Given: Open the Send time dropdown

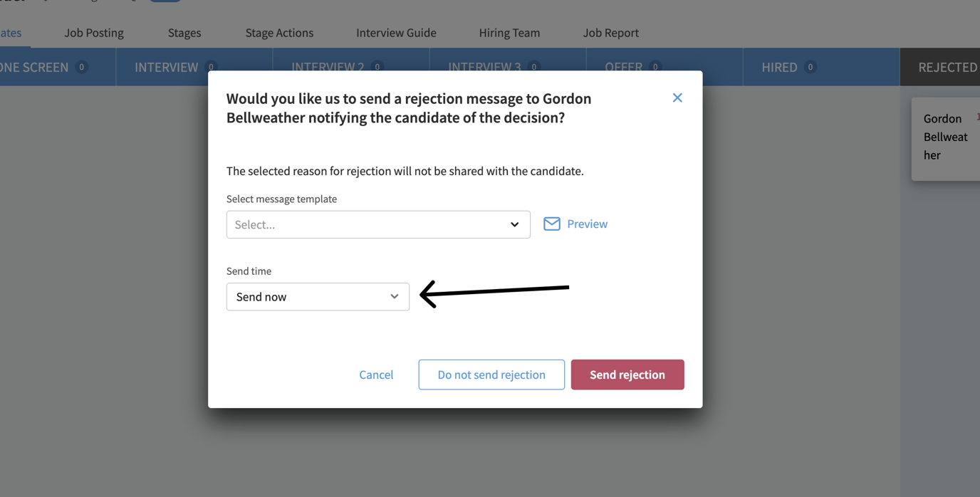Looking at the screenshot, I should coord(318,296).
